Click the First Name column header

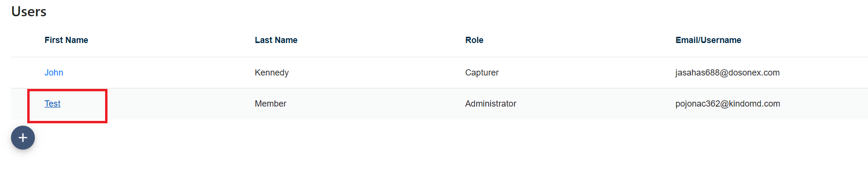coord(66,40)
